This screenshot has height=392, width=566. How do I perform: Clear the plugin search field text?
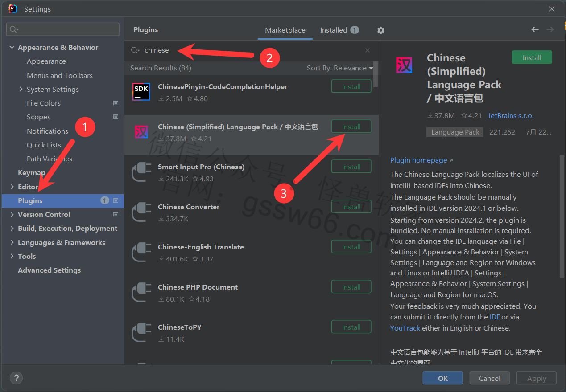pos(368,50)
